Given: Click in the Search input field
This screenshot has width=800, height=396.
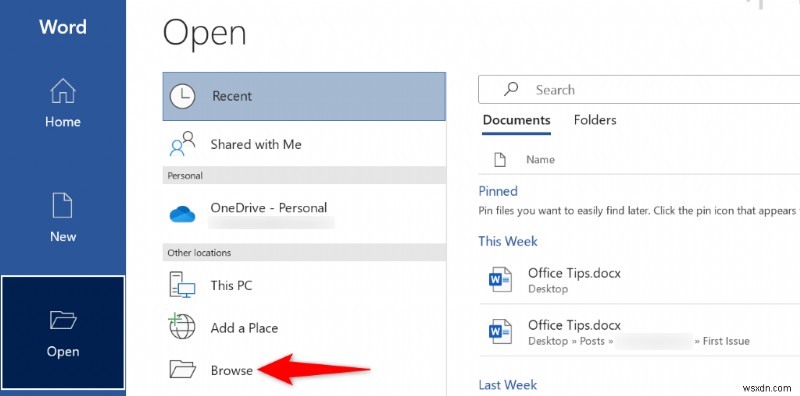Looking at the screenshot, I should point(639,90).
